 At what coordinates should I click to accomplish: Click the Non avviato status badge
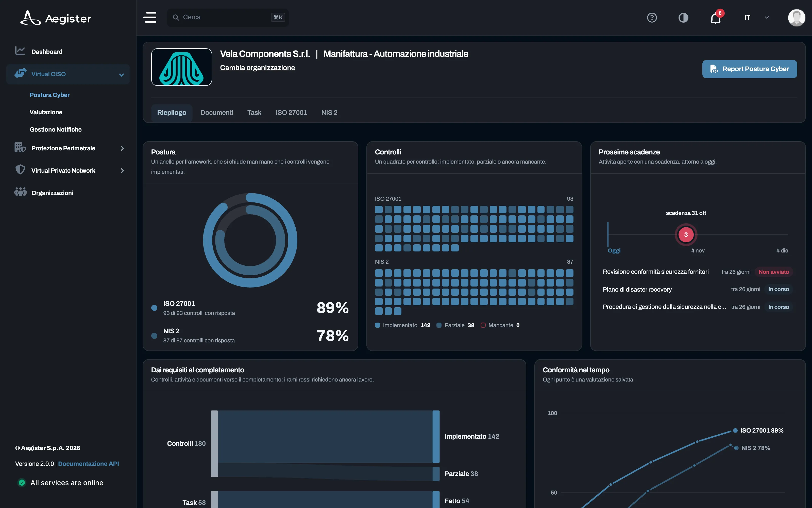click(773, 272)
